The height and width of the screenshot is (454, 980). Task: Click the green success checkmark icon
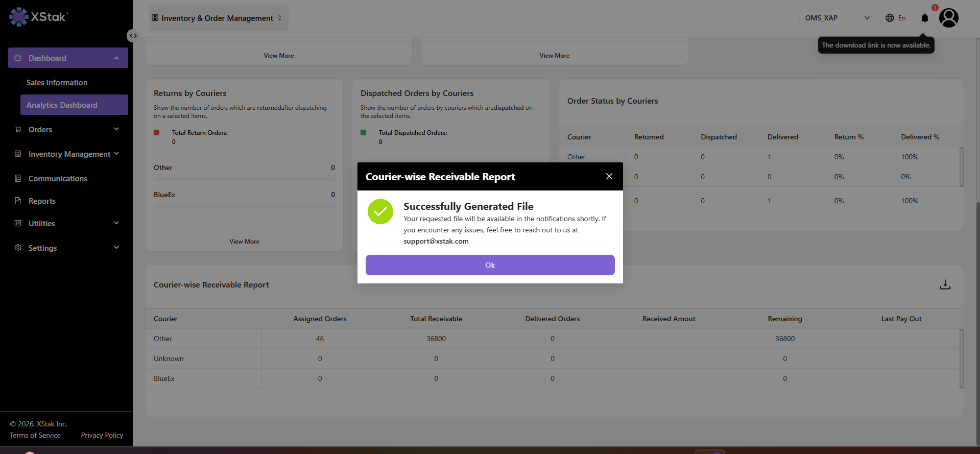[380, 211]
